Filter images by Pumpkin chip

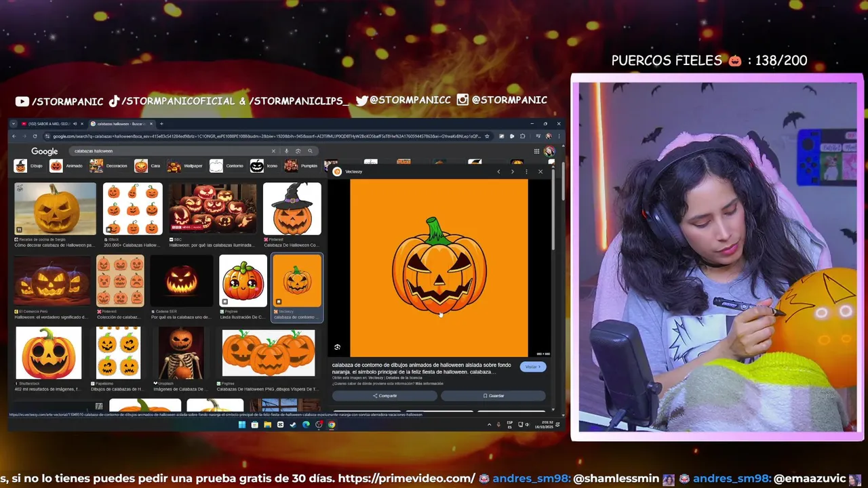coord(302,165)
